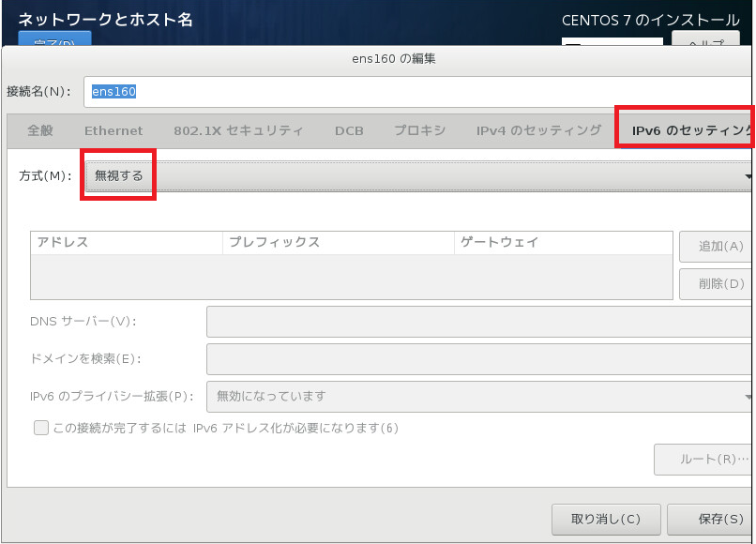Select the 802.1X セキュリティ tab
The width and height of the screenshot is (756, 544).
coord(238,130)
